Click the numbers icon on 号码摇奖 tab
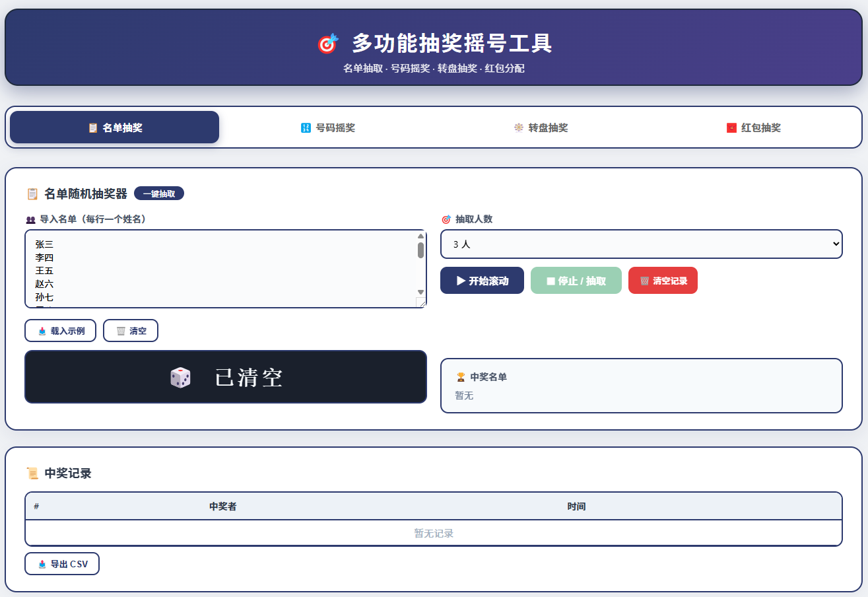This screenshot has width=868, height=597. (306, 127)
